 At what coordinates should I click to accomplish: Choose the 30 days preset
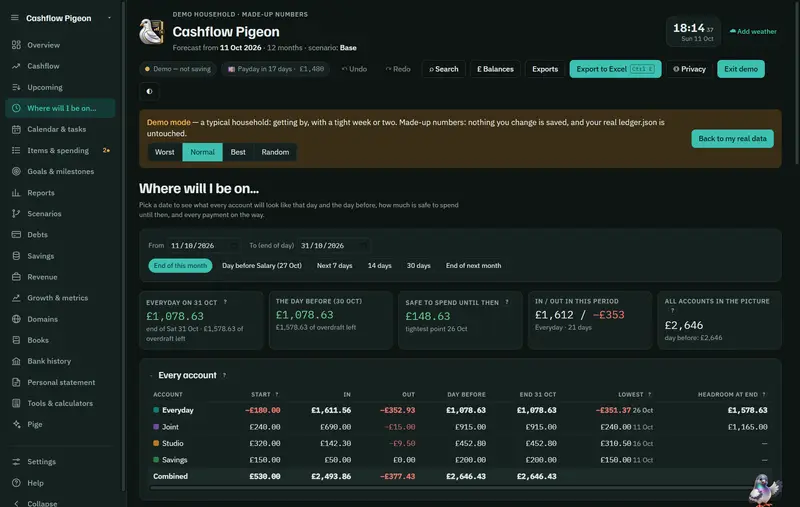[x=418, y=266]
